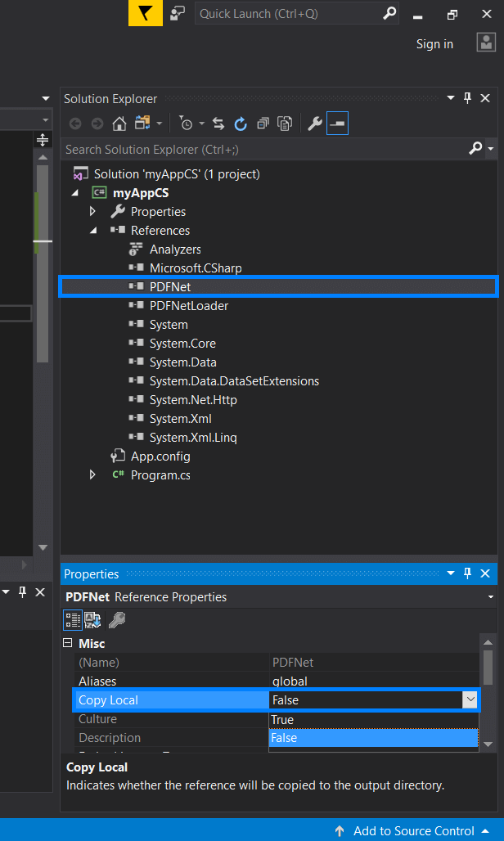Toggle pin on bottom-left panel

pos(23,592)
